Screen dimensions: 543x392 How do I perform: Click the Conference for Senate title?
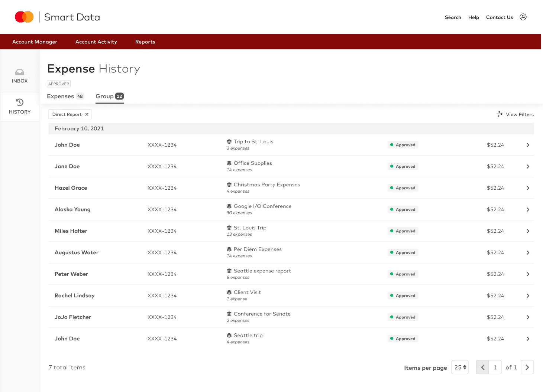tap(262, 314)
